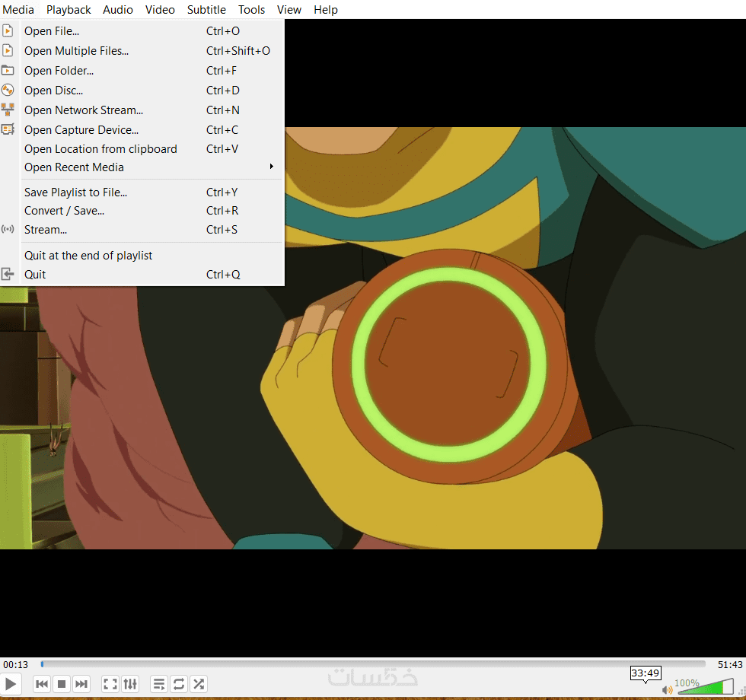Open the Video menu

coord(160,9)
